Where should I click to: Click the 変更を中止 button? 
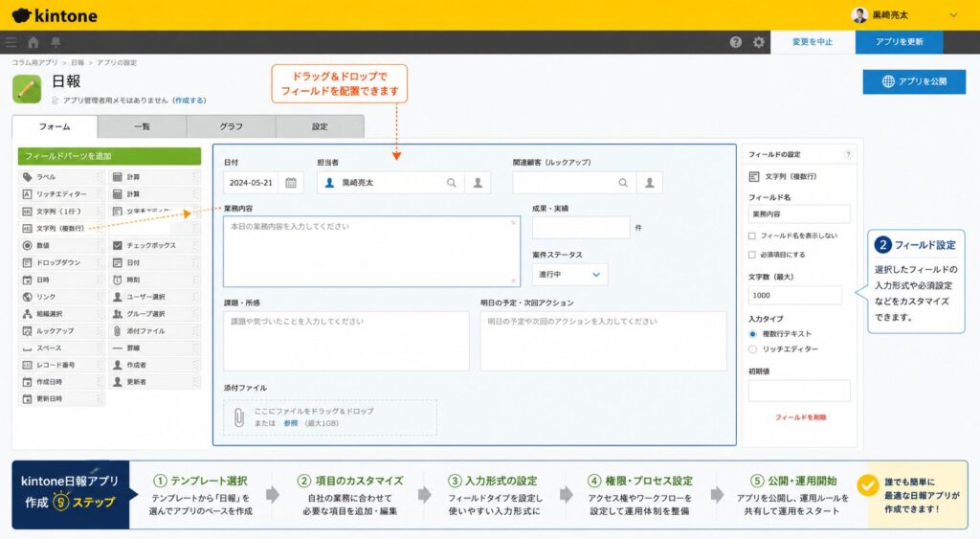coord(813,42)
